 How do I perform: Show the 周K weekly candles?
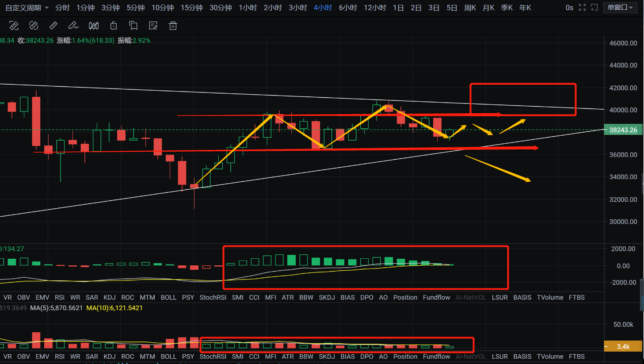point(470,8)
